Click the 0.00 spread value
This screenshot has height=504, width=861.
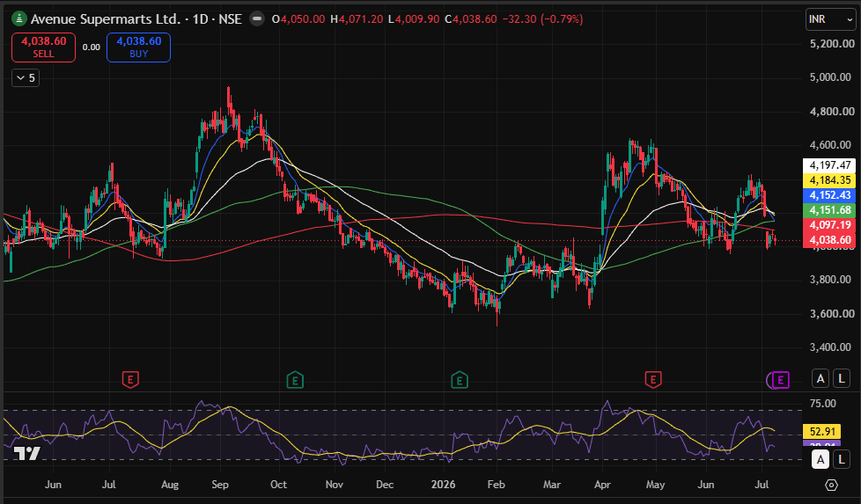(x=92, y=47)
